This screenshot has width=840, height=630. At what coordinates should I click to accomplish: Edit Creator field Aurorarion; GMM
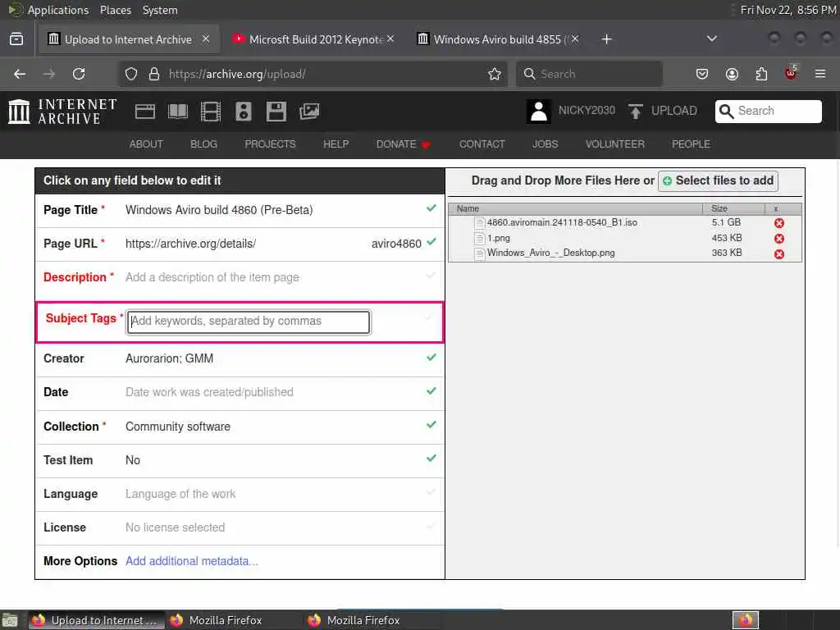coord(240,358)
